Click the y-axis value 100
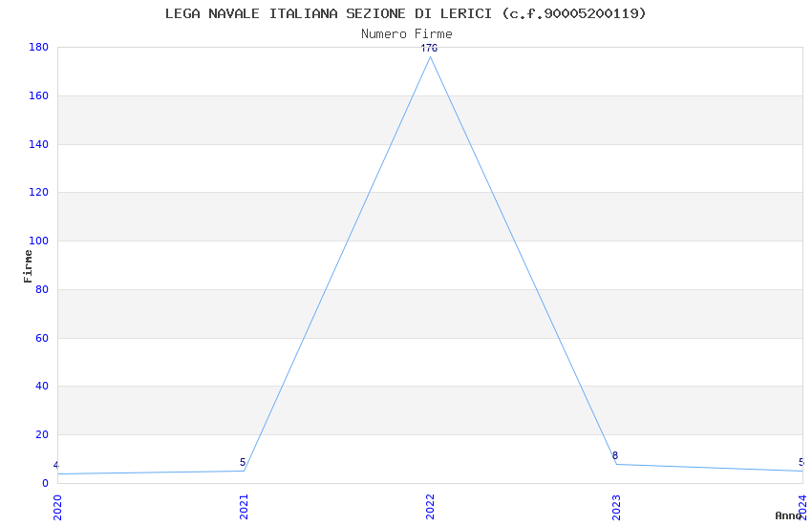Screen dimensions: 812x525 pos(39,241)
